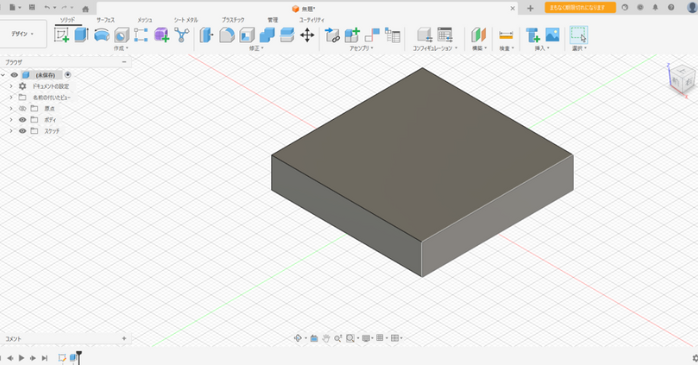Open the 作成 dropdown menu
The width and height of the screenshot is (698, 365).
click(x=121, y=48)
